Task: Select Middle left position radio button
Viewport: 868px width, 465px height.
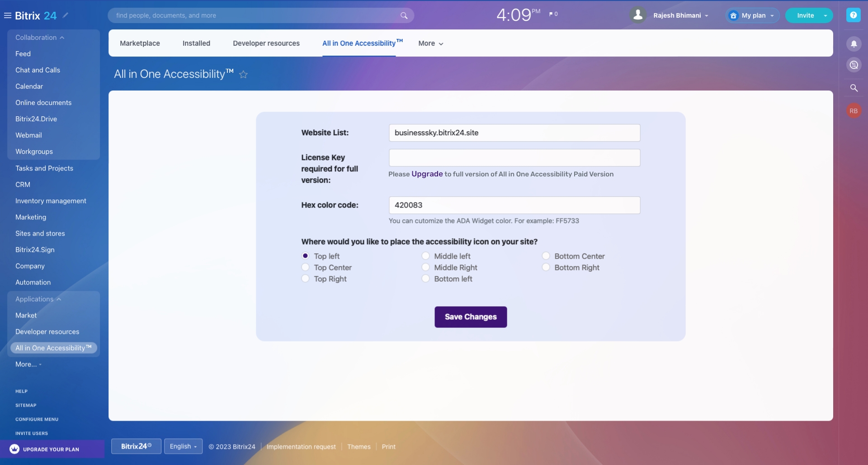Action: pos(426,256)
